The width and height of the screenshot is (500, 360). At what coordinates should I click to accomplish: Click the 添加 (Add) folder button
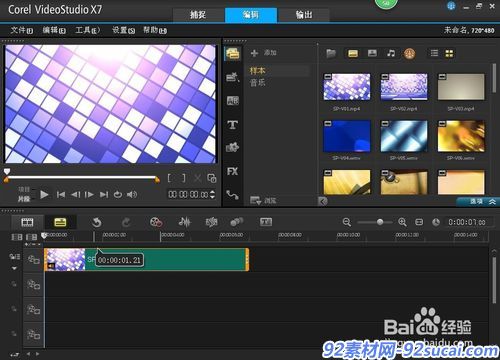click(264, 53)
